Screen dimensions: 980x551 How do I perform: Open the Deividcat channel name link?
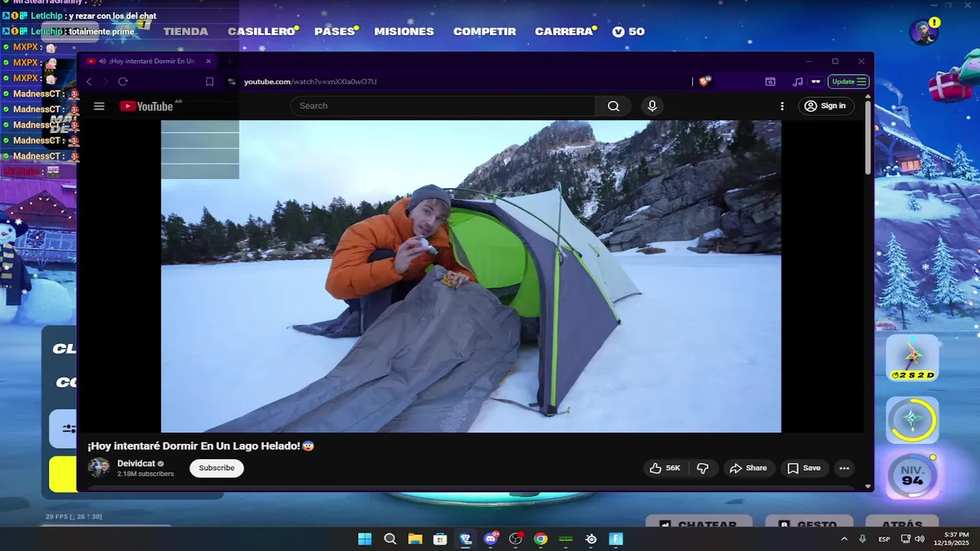click(136, 464)
